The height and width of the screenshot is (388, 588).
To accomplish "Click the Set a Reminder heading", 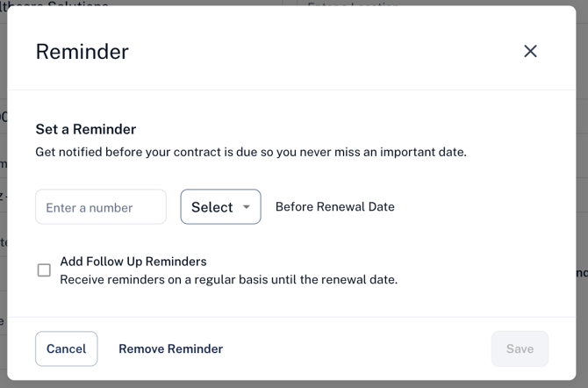I will (x=86, y=129).
